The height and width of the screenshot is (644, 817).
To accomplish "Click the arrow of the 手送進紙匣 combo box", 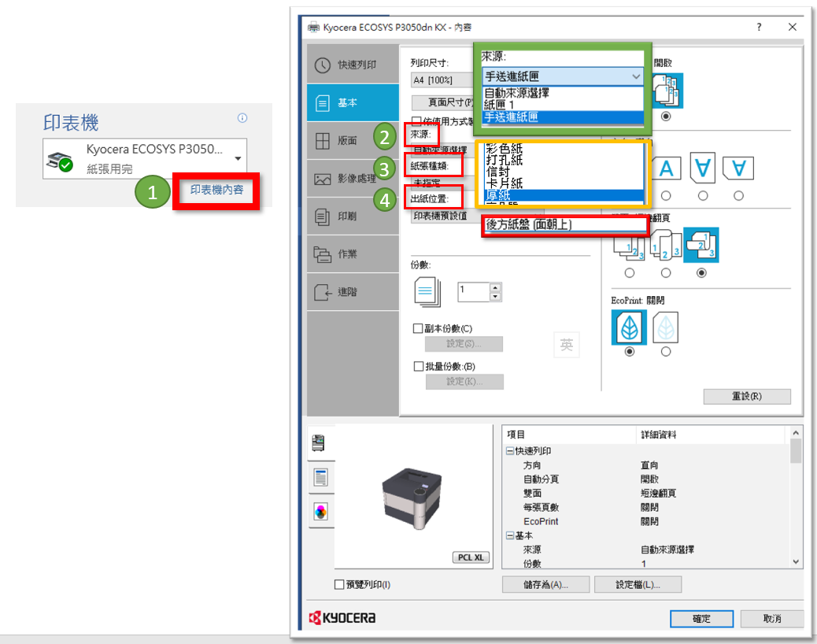I will click(x=636, y=76).
